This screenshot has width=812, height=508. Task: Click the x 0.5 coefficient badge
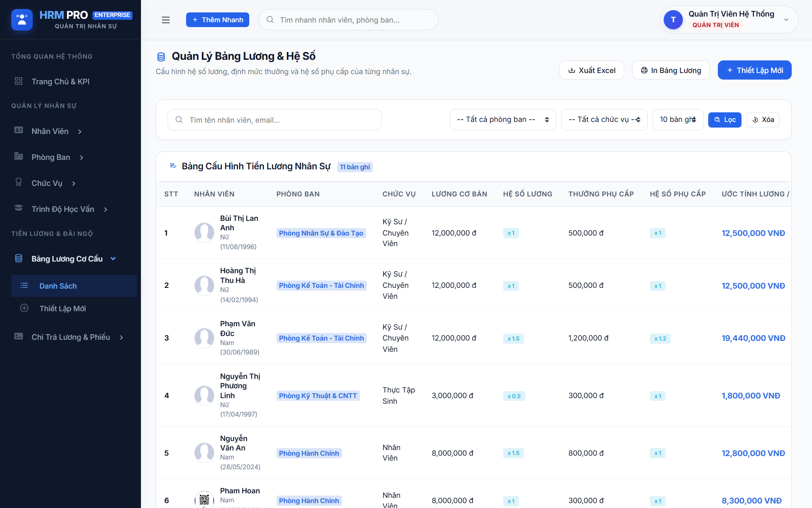(x=514, y=396)
